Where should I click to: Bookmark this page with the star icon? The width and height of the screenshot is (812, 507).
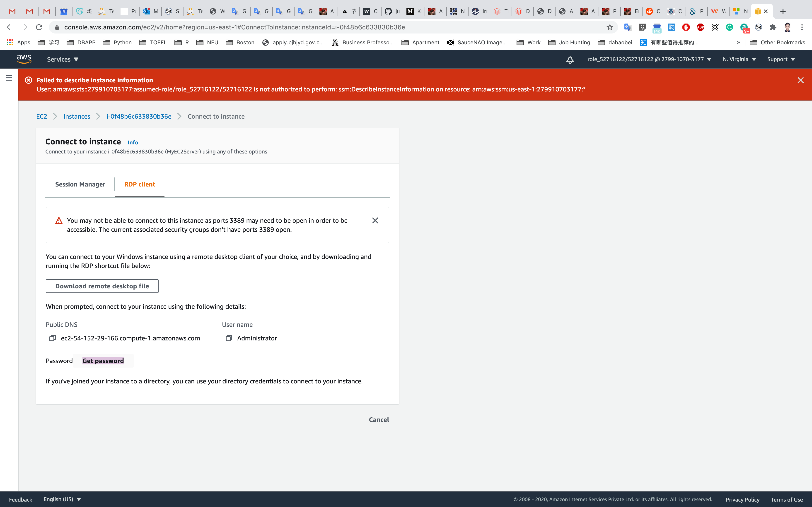610,27
